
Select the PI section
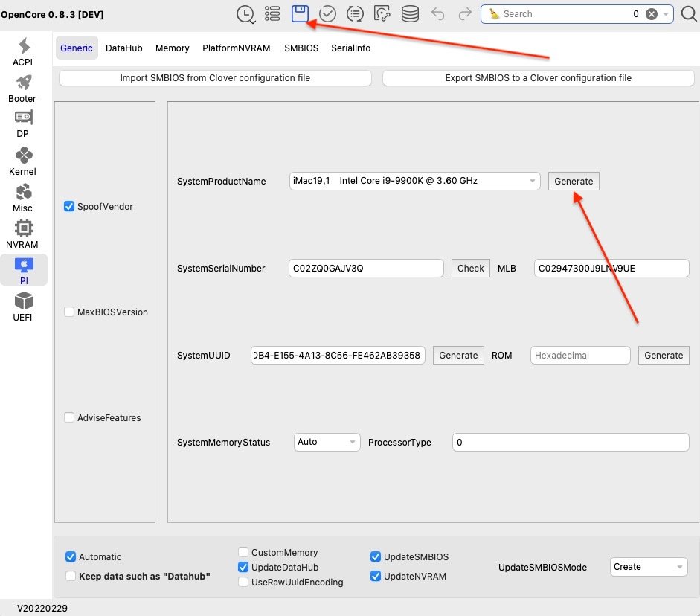24,270
